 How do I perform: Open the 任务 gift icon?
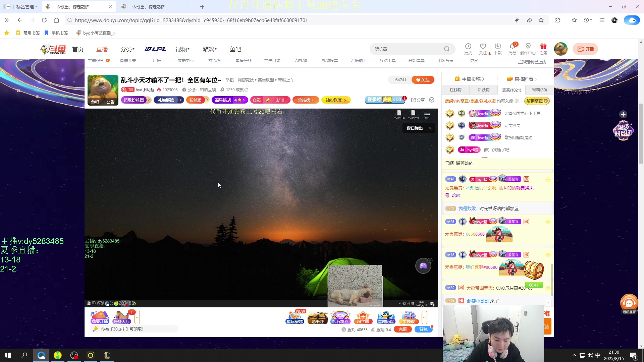(543, 49)
